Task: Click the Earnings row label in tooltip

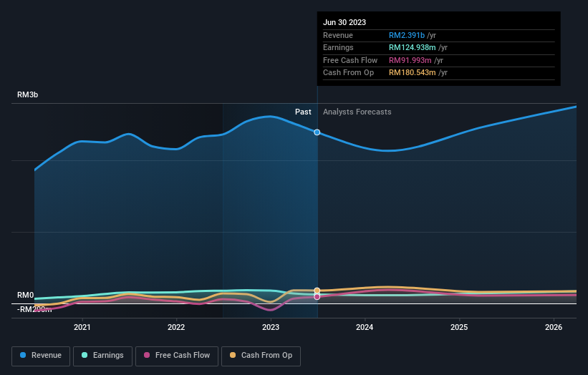Action: (x=338, y=47)
